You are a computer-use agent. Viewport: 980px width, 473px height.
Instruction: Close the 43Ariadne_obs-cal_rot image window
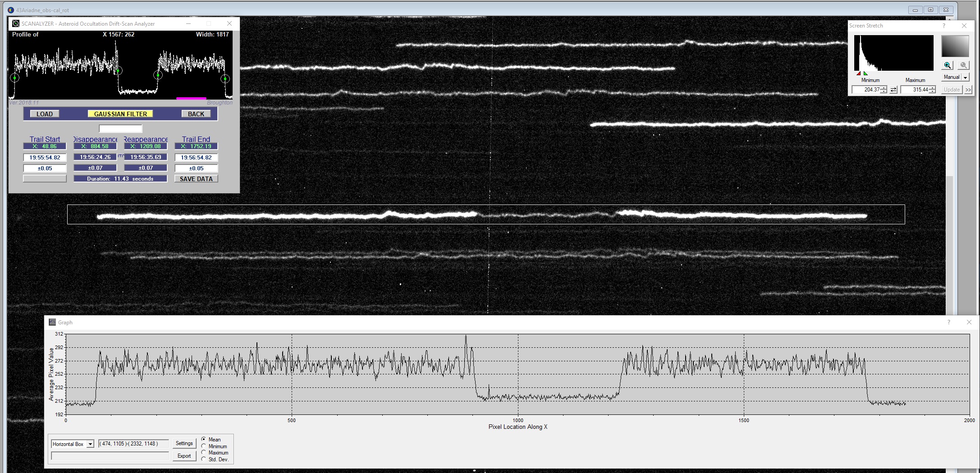[946, 10]
